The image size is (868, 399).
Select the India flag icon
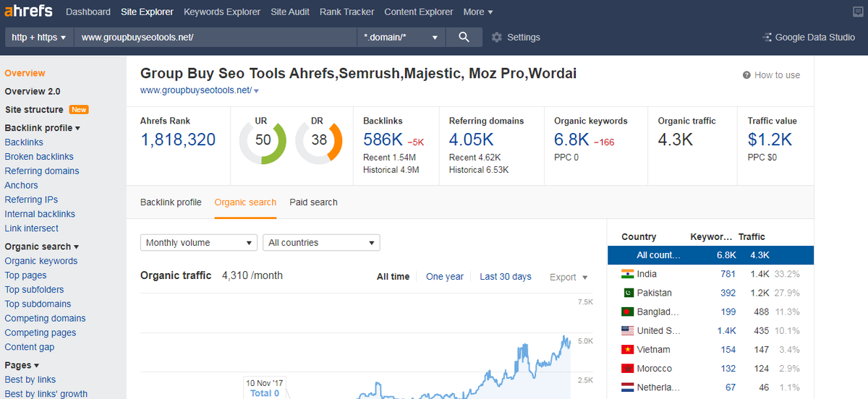tap(628, 274)
